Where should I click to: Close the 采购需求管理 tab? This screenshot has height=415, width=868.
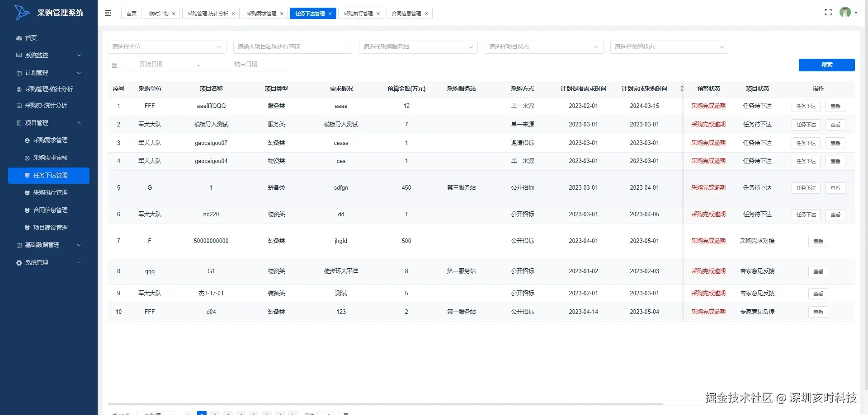pos(282,14)
